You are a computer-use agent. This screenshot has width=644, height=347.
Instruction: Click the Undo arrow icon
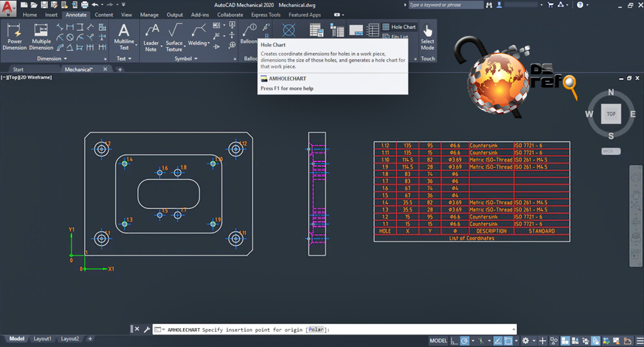tap(96, 5)
